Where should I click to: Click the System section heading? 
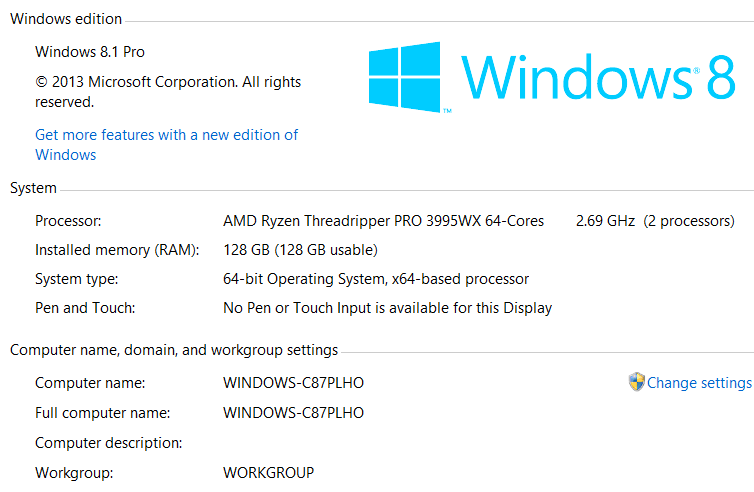click(x=33, y=188)
